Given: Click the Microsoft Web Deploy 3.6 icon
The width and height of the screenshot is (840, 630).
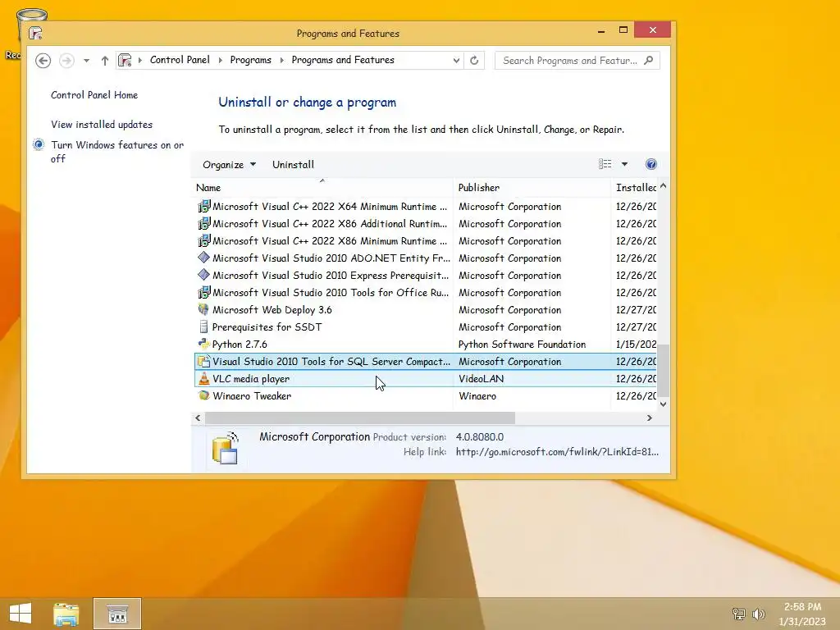Looking at the screenshot, I should (x=203, y=309).
